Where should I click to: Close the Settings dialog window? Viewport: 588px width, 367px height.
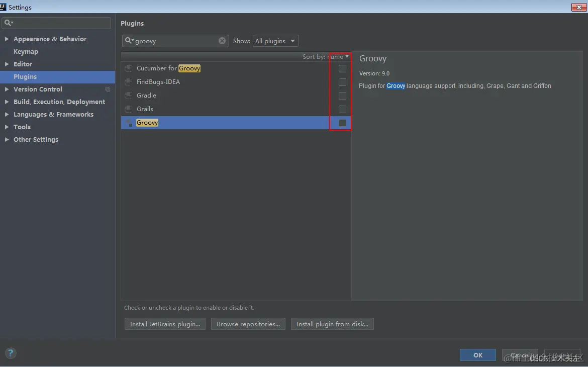[x=578, y=7]
